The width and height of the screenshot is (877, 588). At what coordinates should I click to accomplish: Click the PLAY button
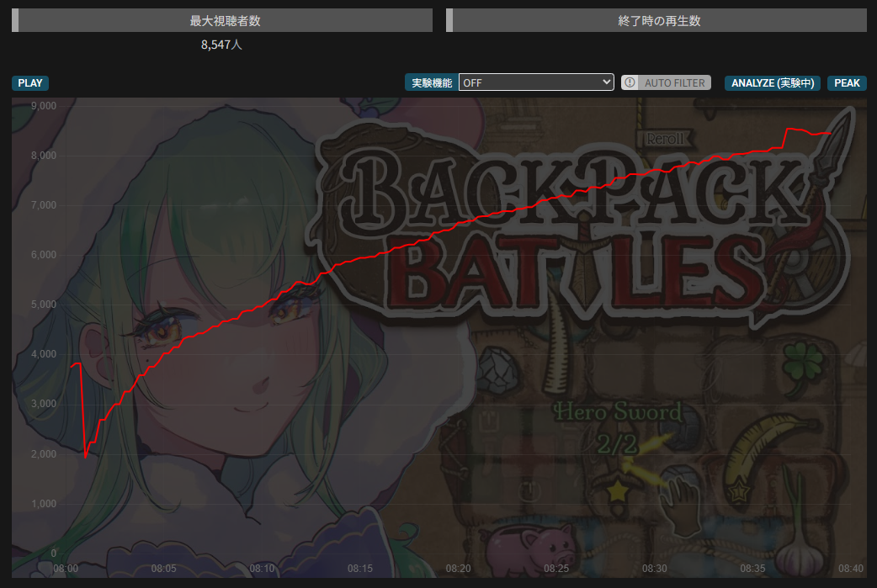click(30, 83)
